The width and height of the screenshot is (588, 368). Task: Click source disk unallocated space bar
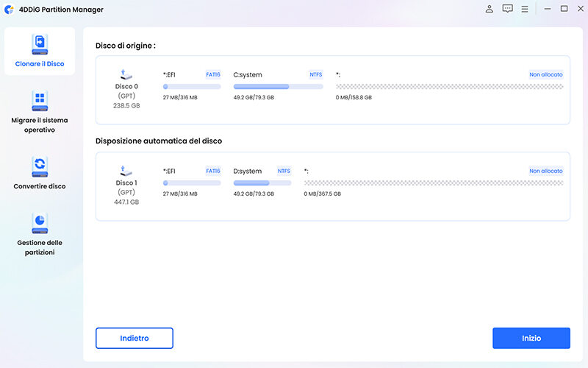[449, 86]
